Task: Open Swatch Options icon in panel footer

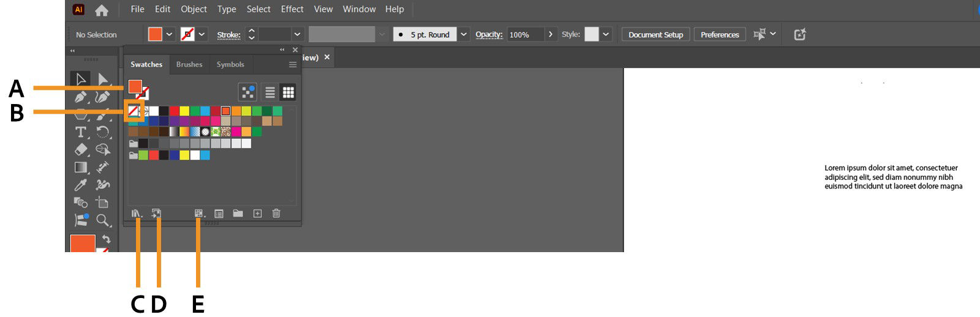Action: click(x=219, y=214)
